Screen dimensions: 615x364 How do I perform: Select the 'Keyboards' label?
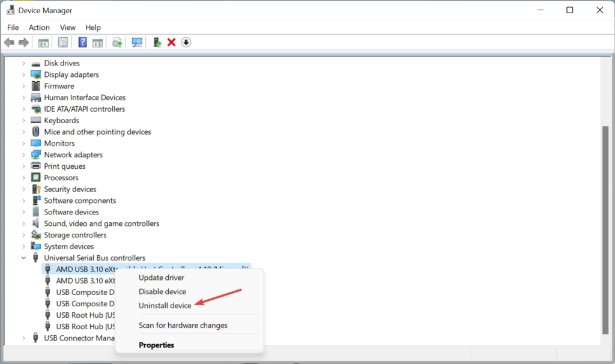click(x=62, y=120)
